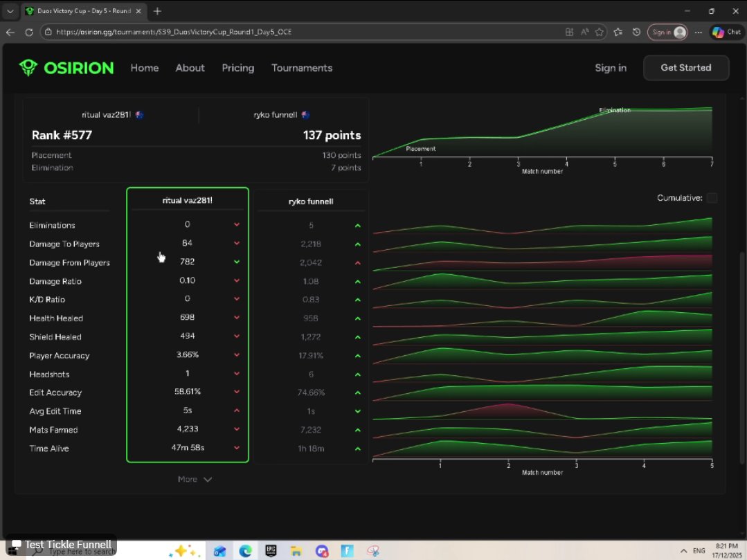747x560 pixels.
Task: Open the browser history icon
Action: [636, 32]
